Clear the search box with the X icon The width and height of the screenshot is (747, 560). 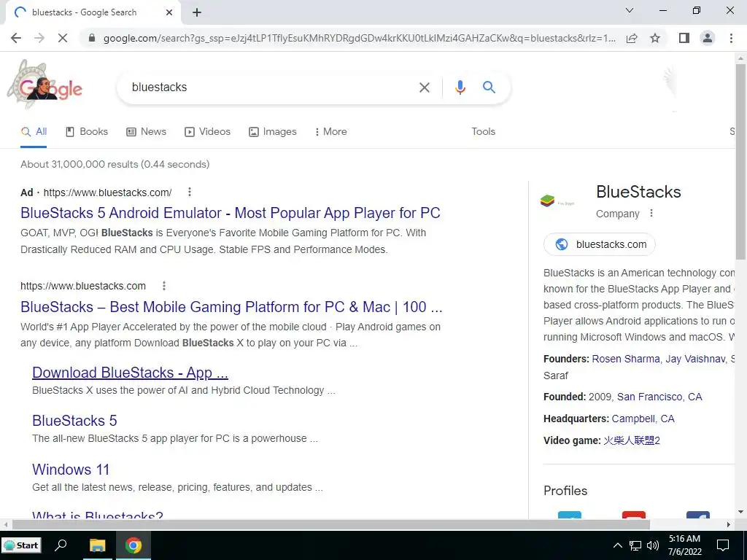424,87
